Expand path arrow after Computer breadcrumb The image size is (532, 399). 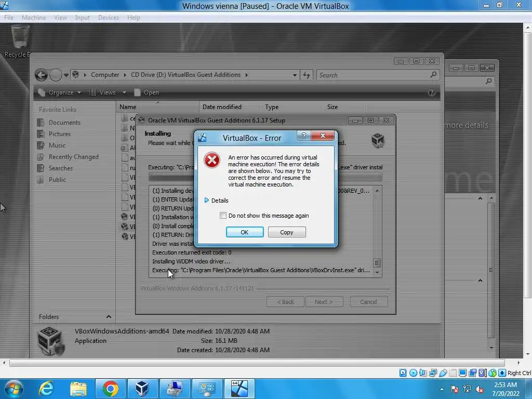pyautogui.click(x=125, y=75)
